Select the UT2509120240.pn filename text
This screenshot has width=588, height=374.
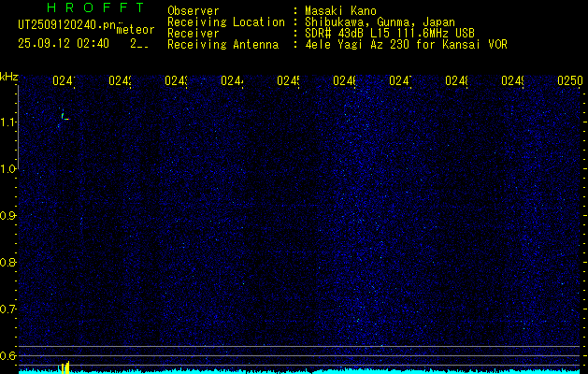(67, 25)
